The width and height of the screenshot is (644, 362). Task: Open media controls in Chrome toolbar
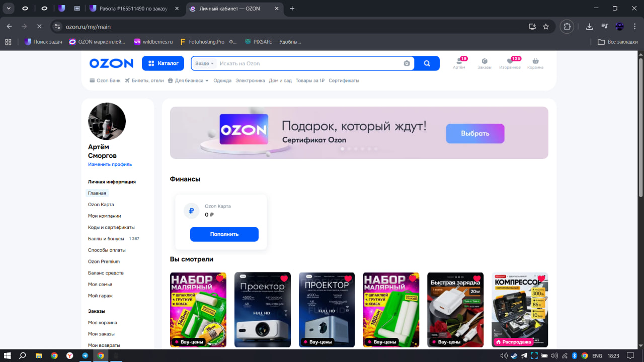point(605,27)
